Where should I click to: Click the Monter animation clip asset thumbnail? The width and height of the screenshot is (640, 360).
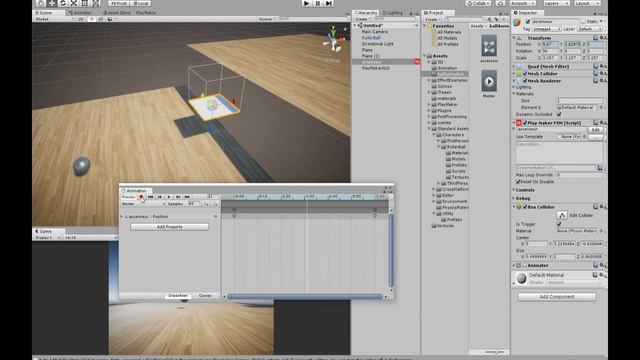click(x=489, y=81)
